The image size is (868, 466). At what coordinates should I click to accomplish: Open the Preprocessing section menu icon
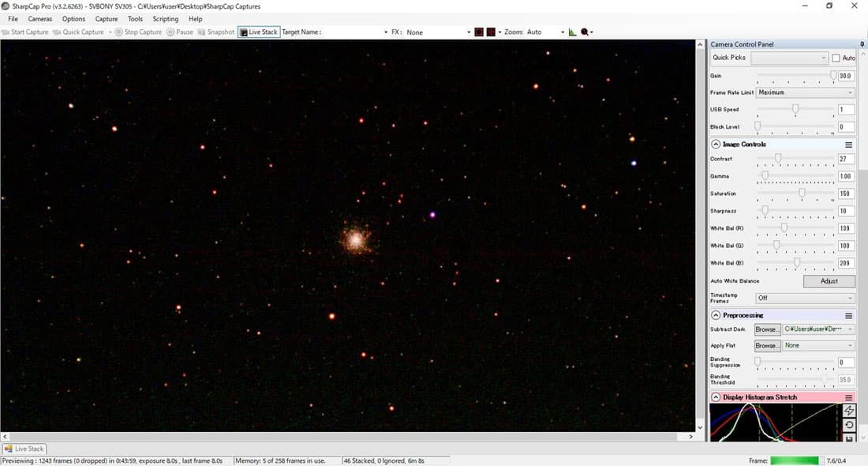[849, 316]
